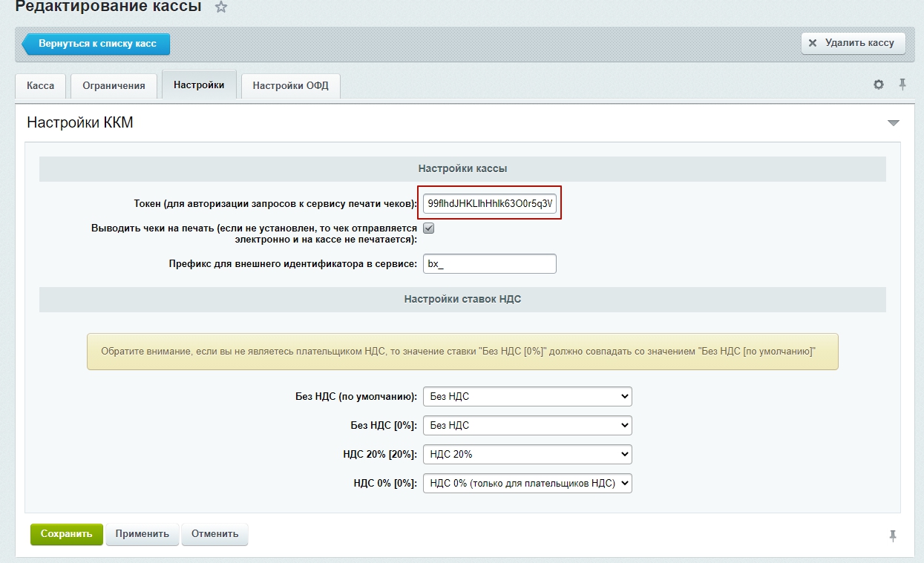924x563 pixels.
Task: Select the Настройки tab
Action: 199,85
